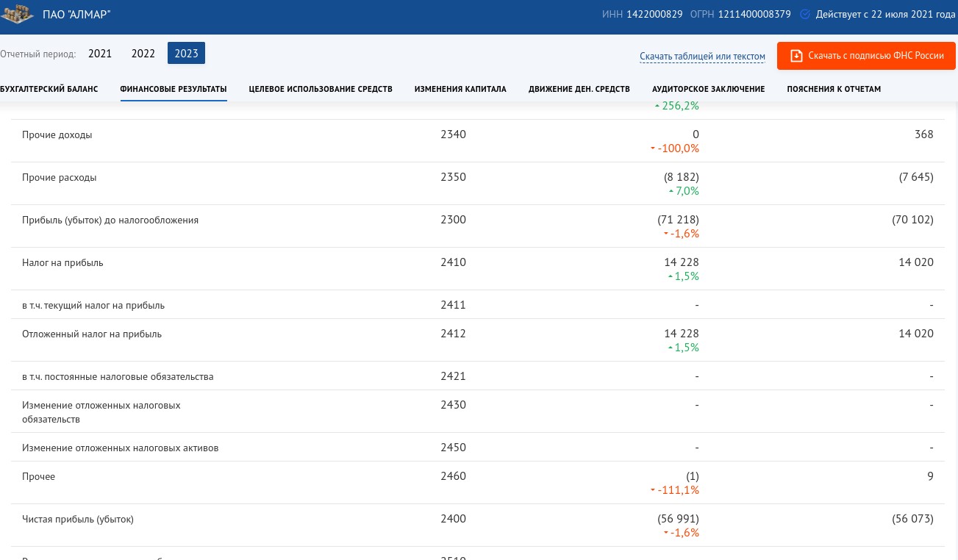Screen dimensions: 958x560
Task: Select the 2022 reporting period
Action: point(143,54)
